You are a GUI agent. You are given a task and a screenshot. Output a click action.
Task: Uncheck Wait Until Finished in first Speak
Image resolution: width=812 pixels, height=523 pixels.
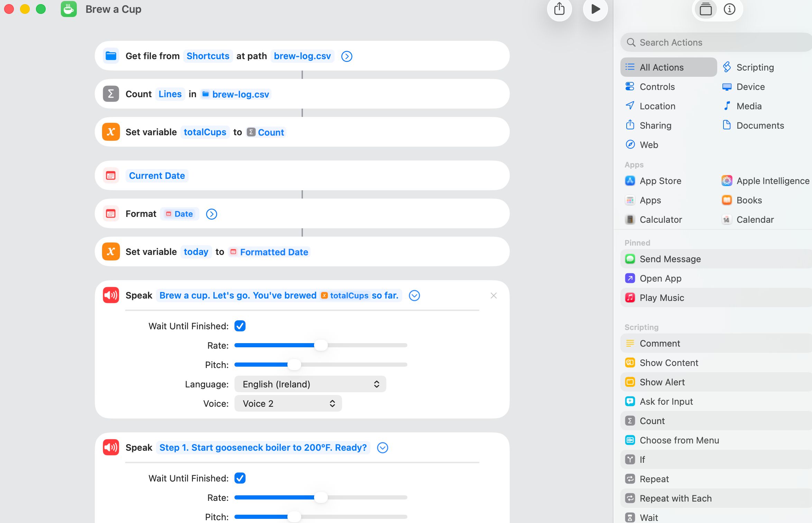pos(240,326)
